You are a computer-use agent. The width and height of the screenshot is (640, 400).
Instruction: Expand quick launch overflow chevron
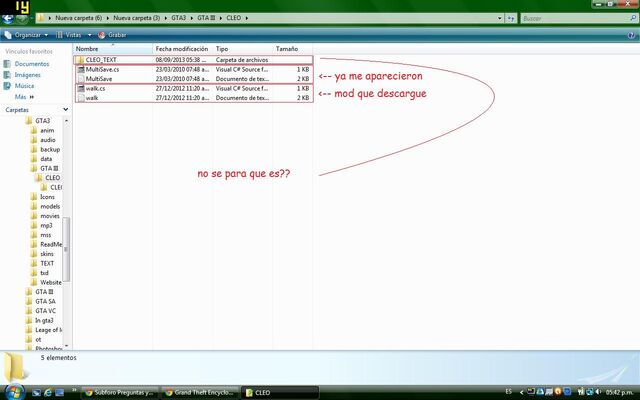pos(74,391)
